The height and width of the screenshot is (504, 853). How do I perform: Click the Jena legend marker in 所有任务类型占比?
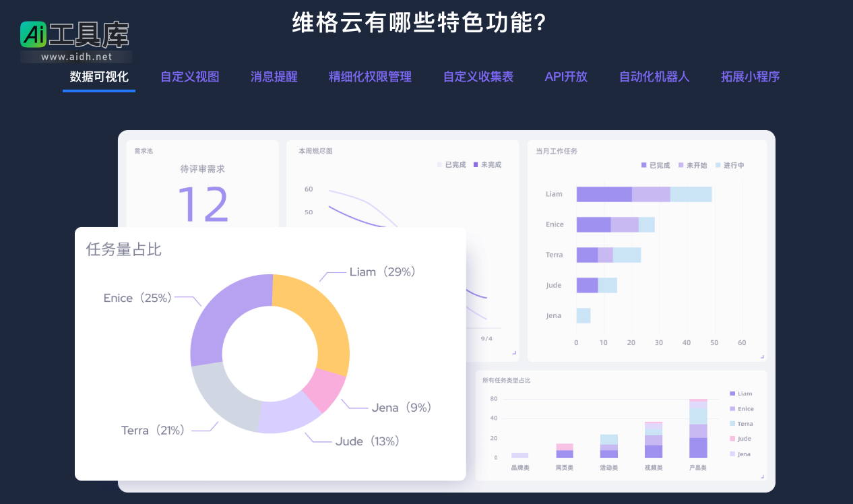[732, 453]
